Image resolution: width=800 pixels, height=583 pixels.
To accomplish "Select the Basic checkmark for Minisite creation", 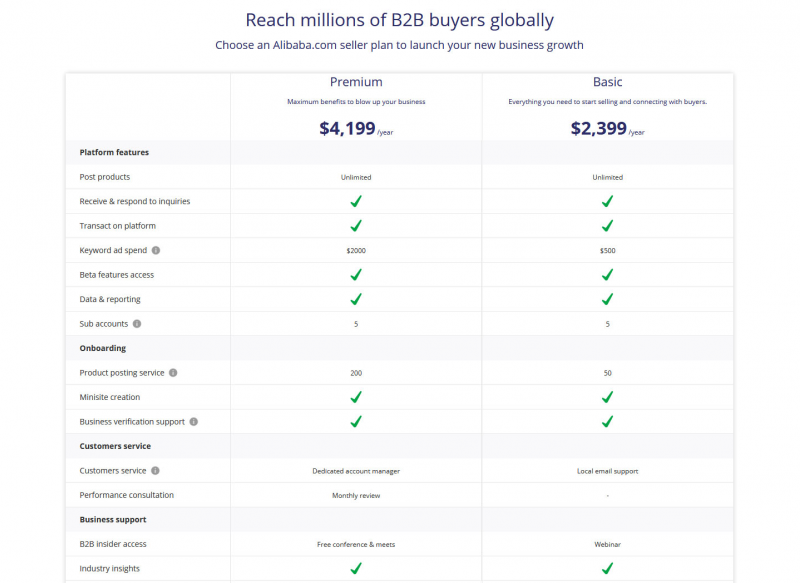I will pos(607,397).
